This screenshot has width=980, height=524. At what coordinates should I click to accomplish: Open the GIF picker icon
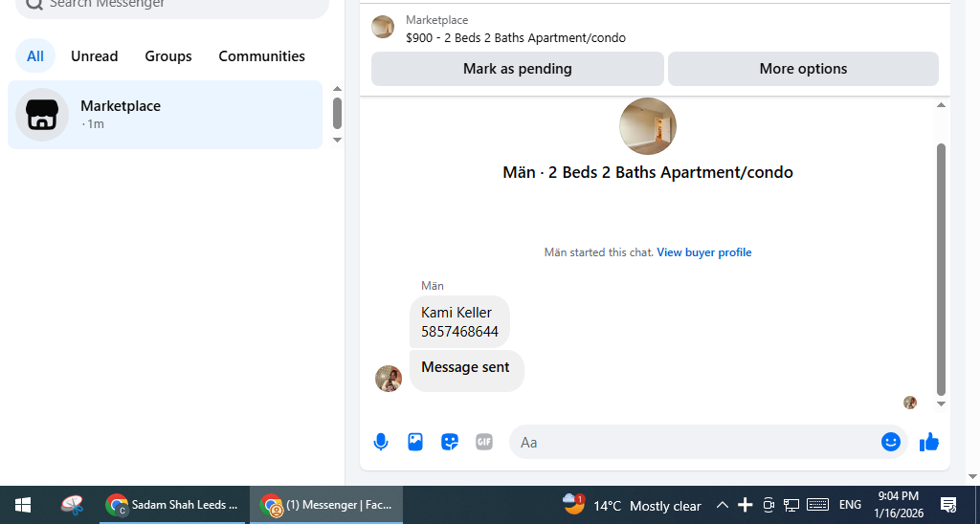point(484,442)
